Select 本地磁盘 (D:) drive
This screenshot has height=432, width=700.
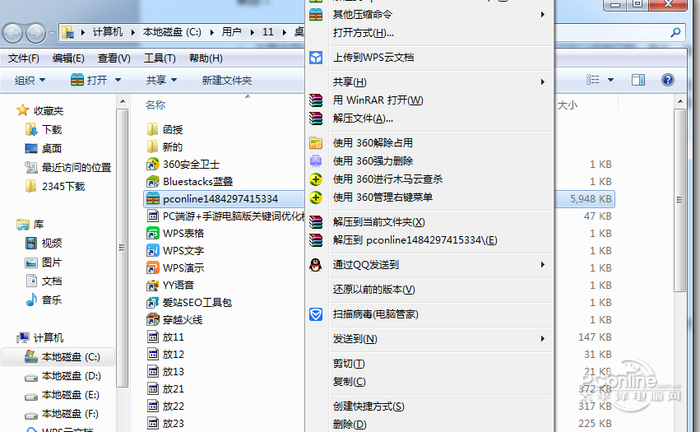coord(62,376)
